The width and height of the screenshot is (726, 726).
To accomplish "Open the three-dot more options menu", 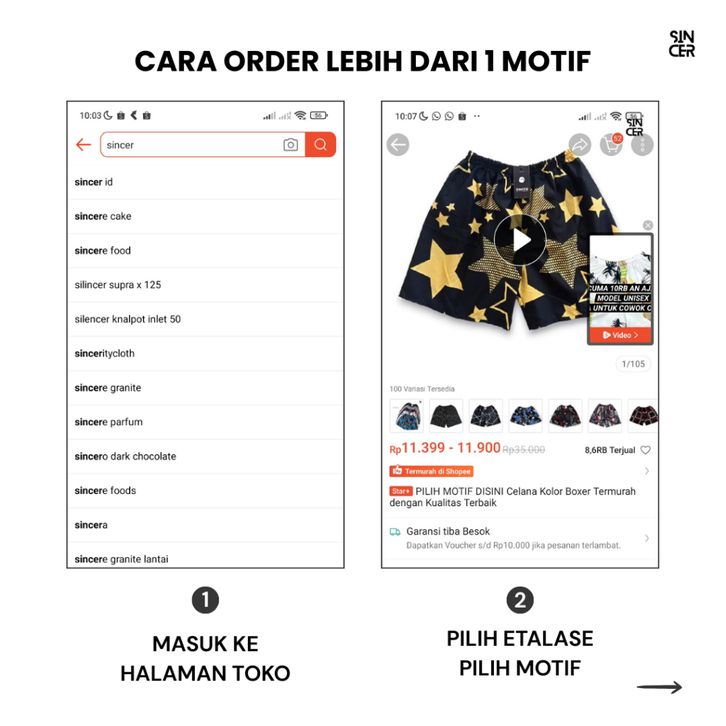I will (x=642, y=144).
